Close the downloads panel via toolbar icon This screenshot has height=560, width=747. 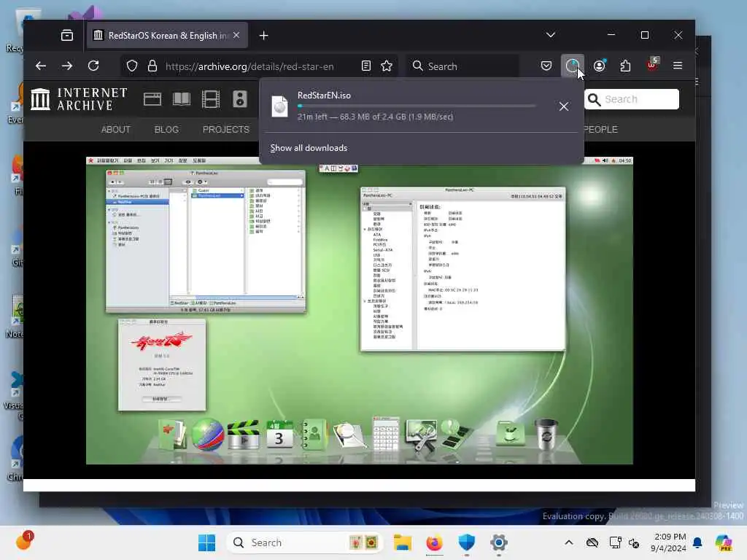[572, 66]
